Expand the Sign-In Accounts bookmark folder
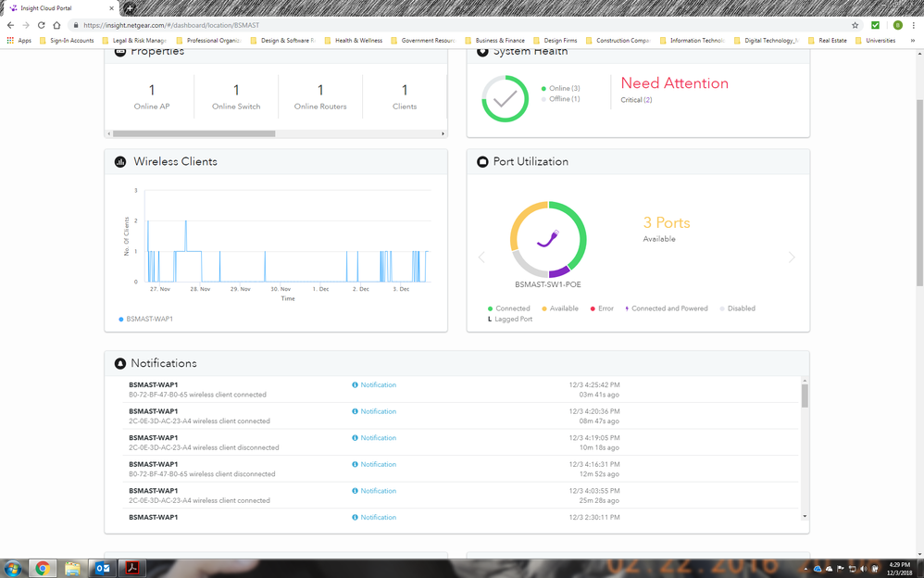The width and height of the screenshot is (924, 578). click(x=67, y=41)
